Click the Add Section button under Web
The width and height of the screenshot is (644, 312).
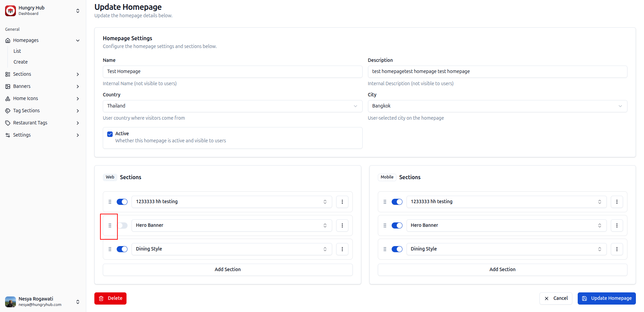point(228,269)
